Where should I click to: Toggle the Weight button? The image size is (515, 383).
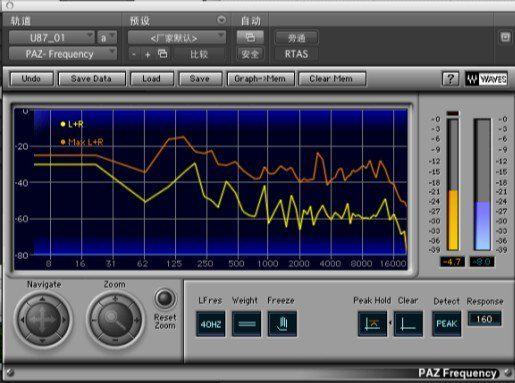click(246, 324)
